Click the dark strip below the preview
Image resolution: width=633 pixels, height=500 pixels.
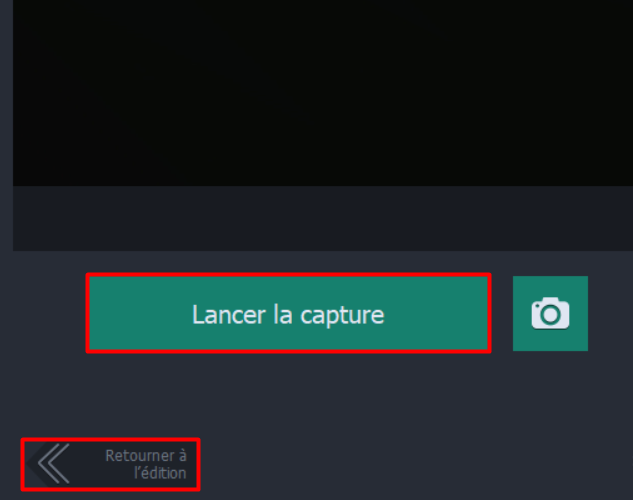(x=323, y=218)
